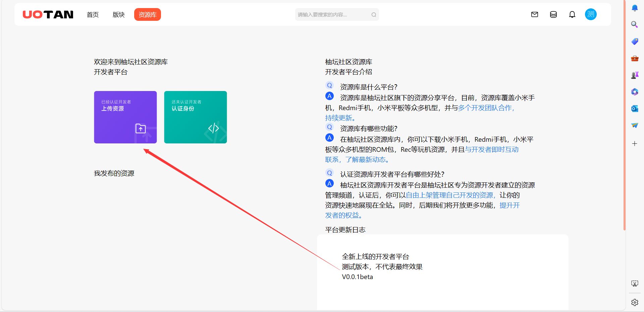644x312 pixels.
Task: Go to 首页 tab
Action: pos(93,15)
